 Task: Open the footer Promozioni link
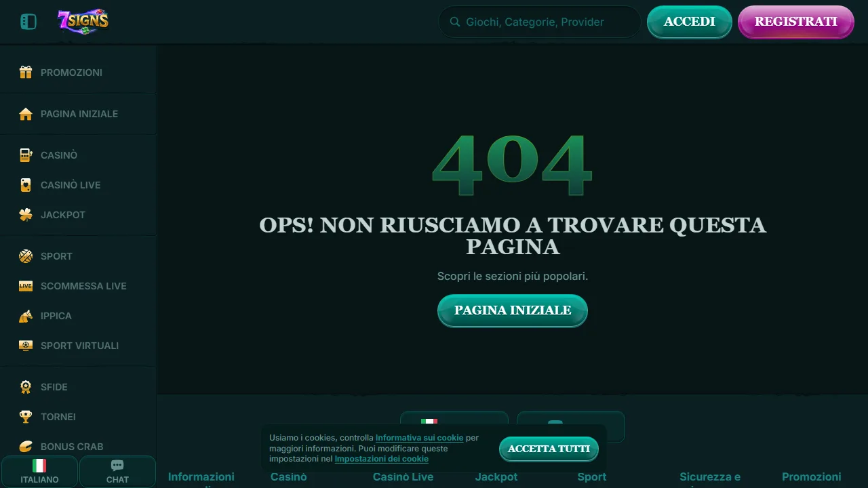(812, 477)
